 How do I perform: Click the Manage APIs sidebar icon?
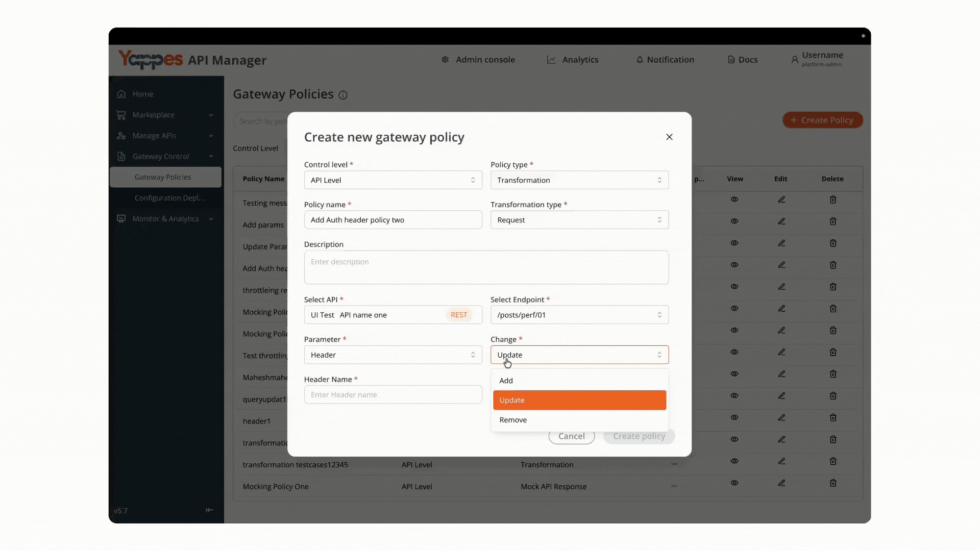click(121, 136)
